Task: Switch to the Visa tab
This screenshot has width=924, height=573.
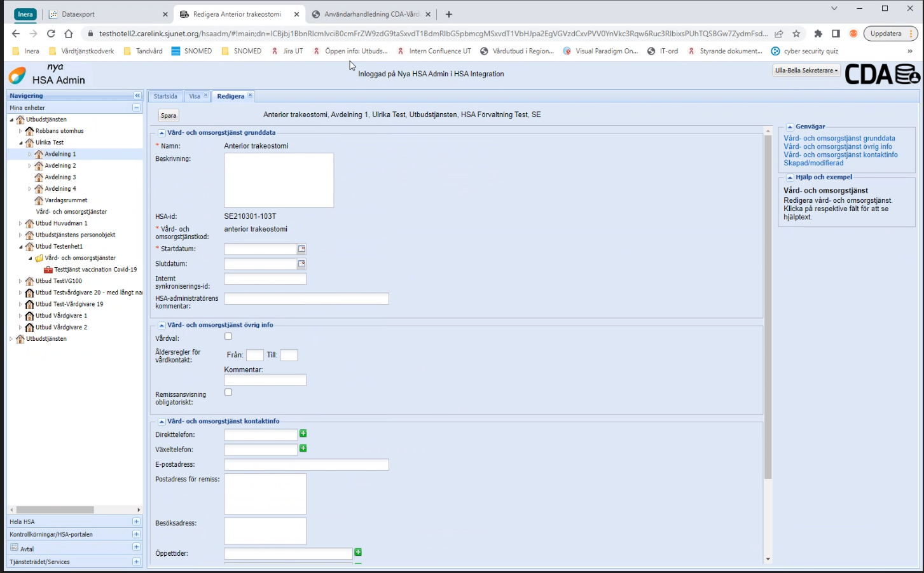Action: point(195,96)
